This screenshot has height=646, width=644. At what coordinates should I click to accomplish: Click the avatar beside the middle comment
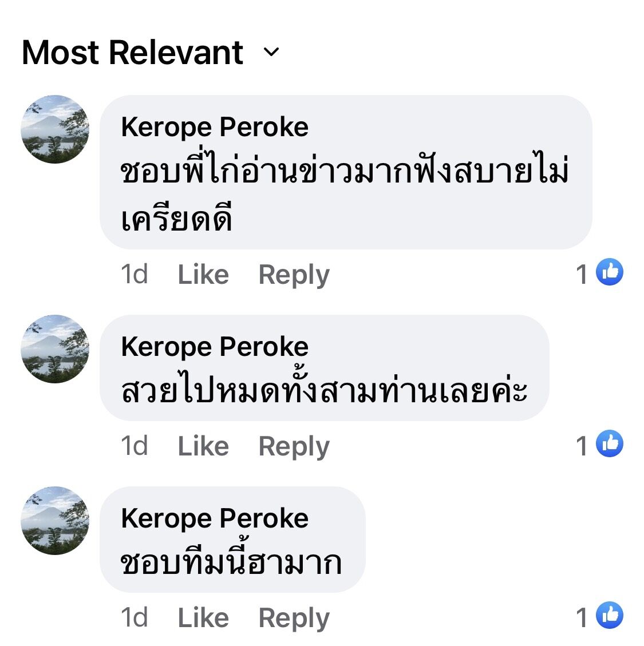56,349
